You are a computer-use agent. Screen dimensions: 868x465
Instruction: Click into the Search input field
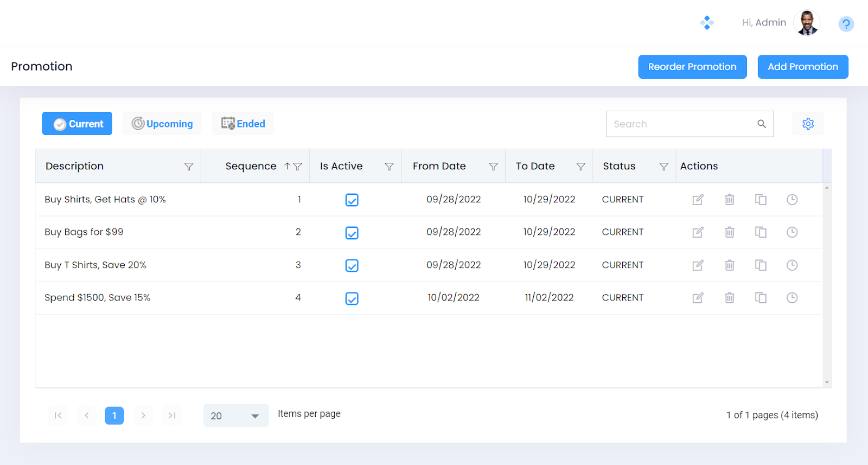(681, 124)
